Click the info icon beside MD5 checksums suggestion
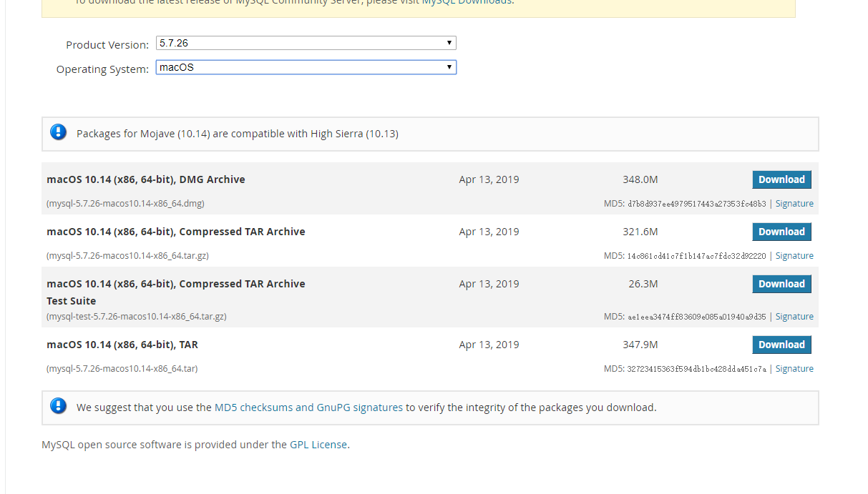This screenshot has width=868, height=494. (x=59, y=406)
